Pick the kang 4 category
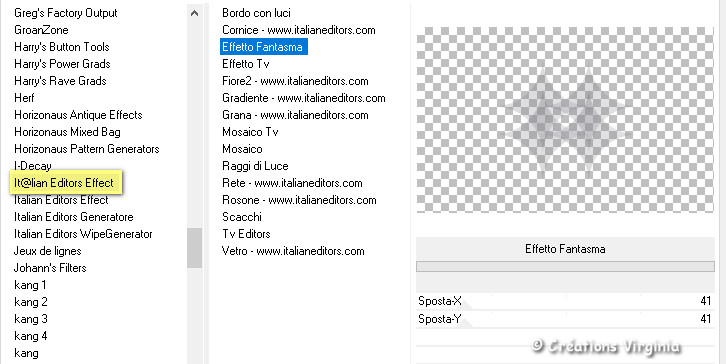 tap(31, 336)
